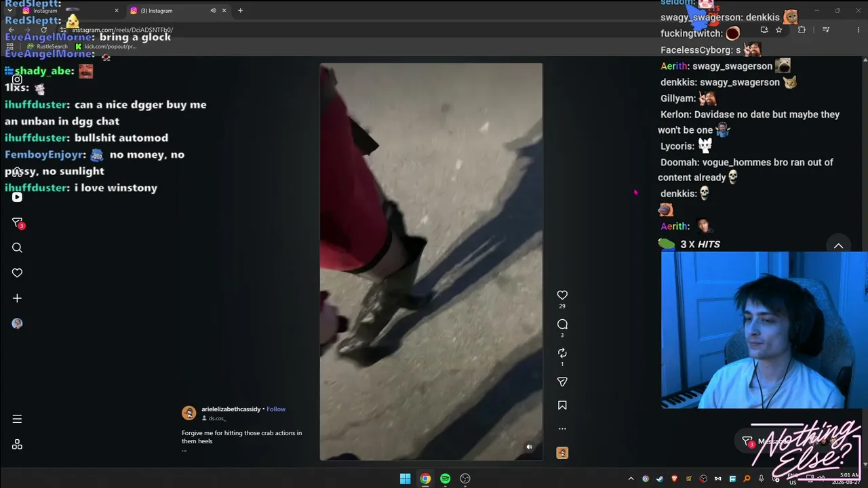Screen dimensions: 868x488
Task: Open Brave icon in the system tray
Action: (x=674, y=479)
